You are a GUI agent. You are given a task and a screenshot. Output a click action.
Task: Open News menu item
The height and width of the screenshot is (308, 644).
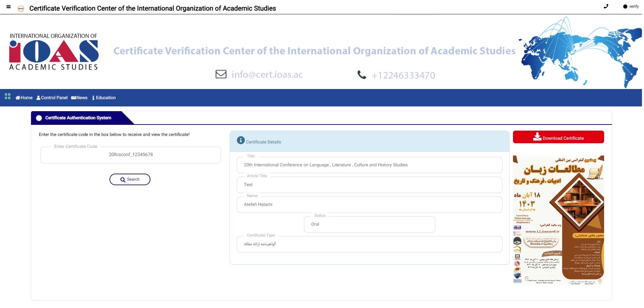[x=79, y=98]
